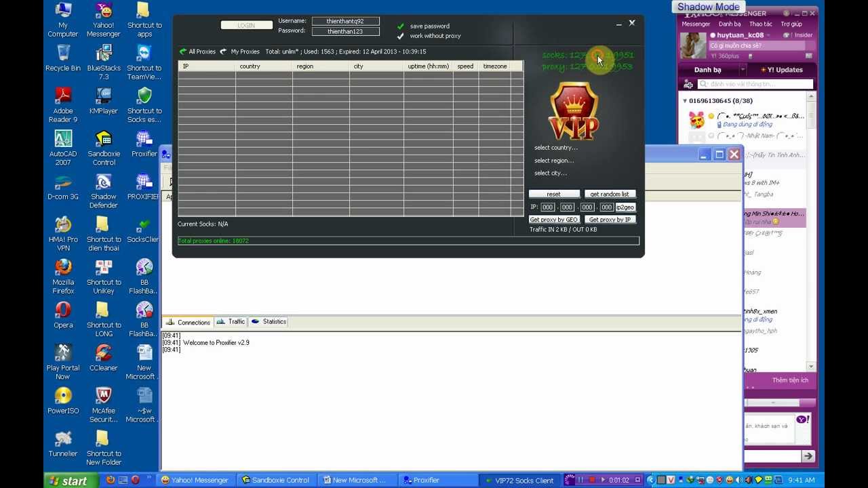Launch PowerISO desktop icon
Image resolution: width=868 pixels, height=488 pixels.
[x=63, y=400]
